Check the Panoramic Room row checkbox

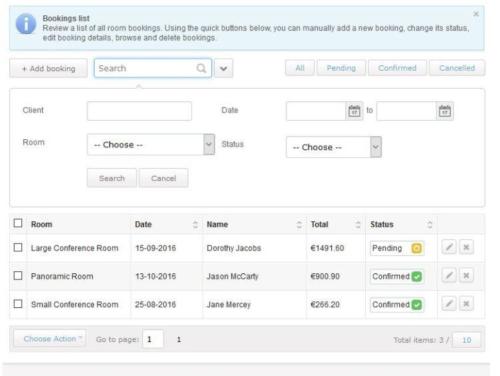click(18, 276)
